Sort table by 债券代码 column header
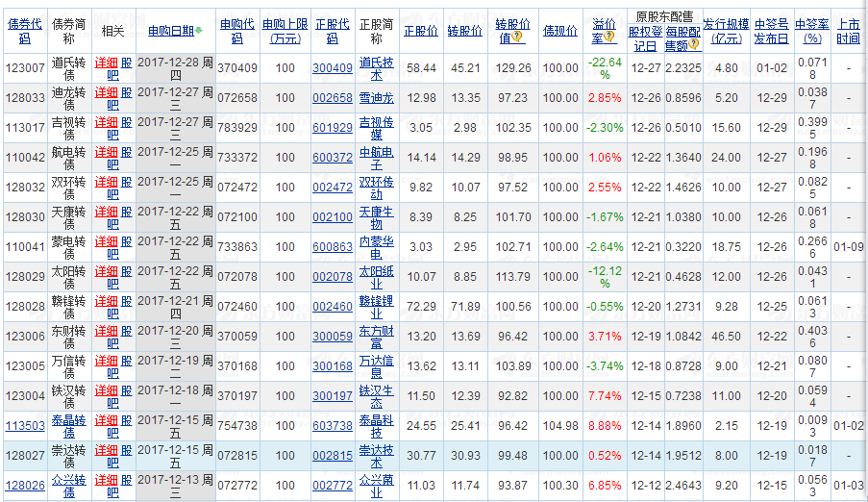This screenshot has height=502, width=868. pyautogui.click(x=25, y=31)
